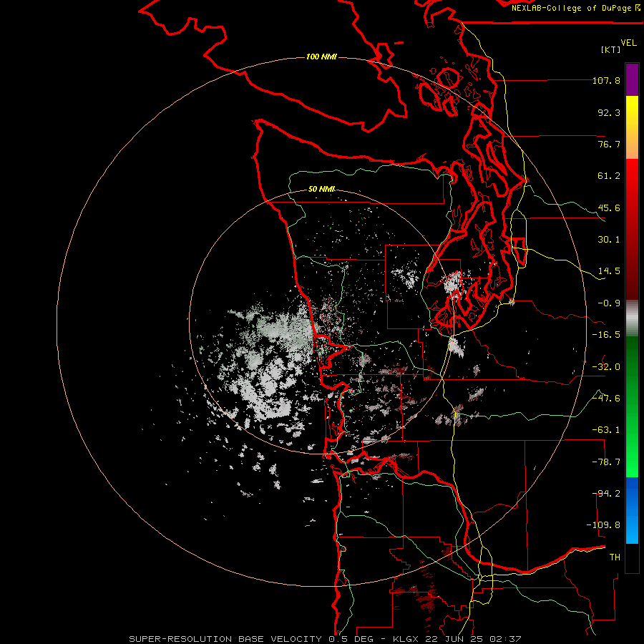Click the -16.5 velocity legend value

(606, 335)
